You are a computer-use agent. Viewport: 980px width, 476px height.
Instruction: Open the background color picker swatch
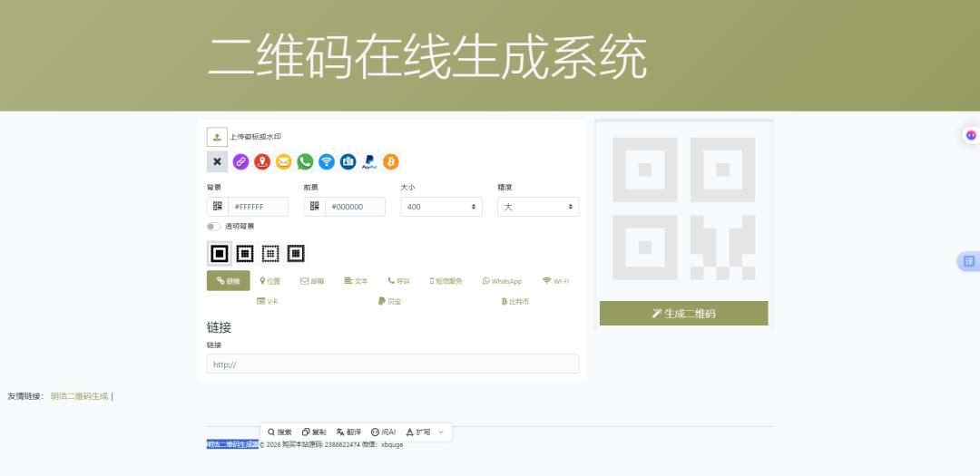tap(218, 207)
